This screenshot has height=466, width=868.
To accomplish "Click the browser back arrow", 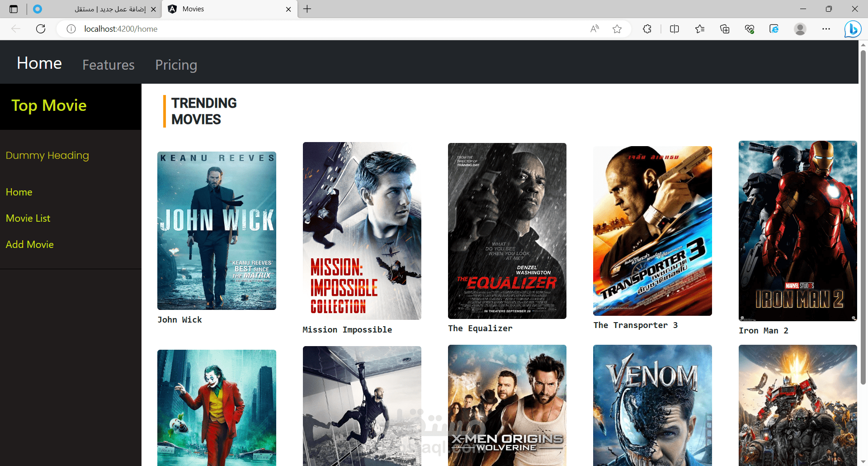I will [16, 29].
